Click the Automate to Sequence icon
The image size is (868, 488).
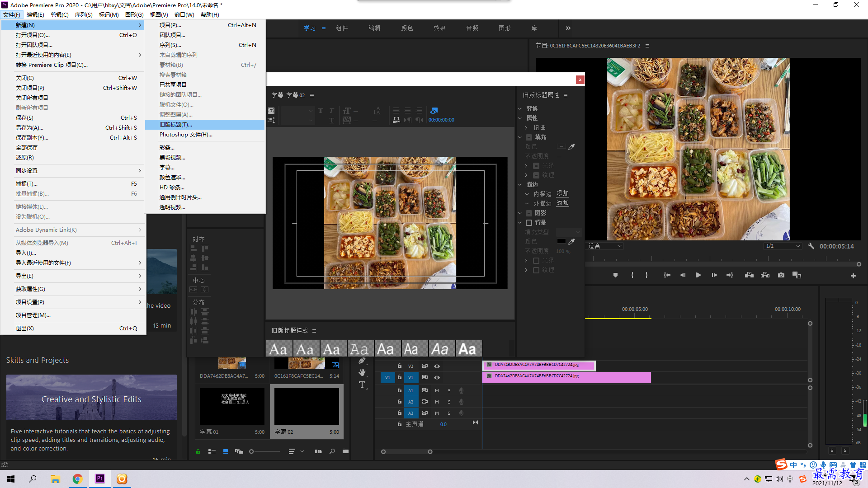[318, 451]
